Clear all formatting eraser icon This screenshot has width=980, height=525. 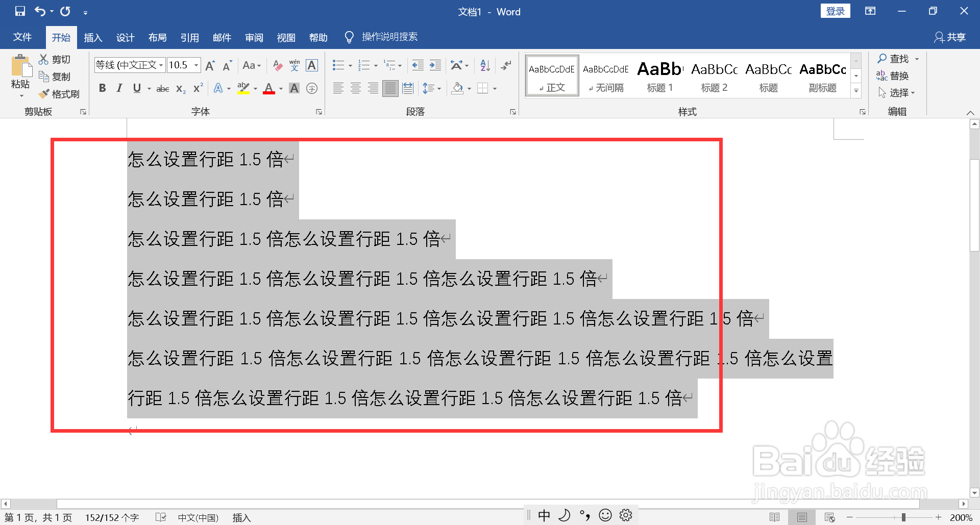pos(277,65)
